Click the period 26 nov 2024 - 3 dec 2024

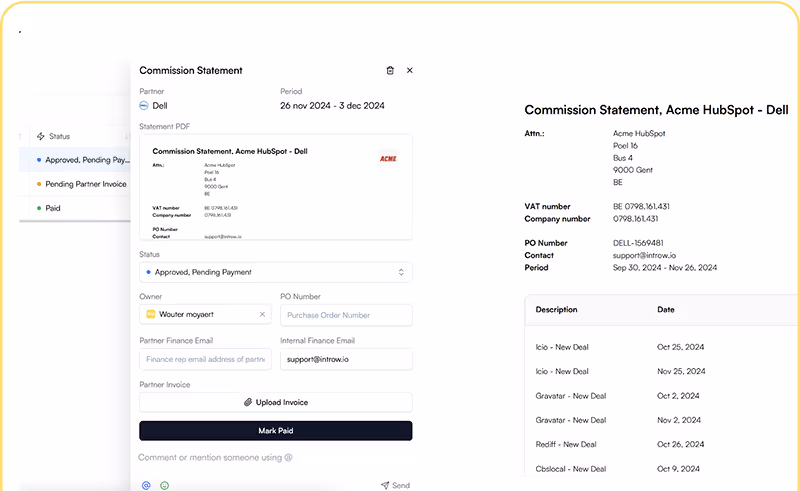click(x=332, y=106)
